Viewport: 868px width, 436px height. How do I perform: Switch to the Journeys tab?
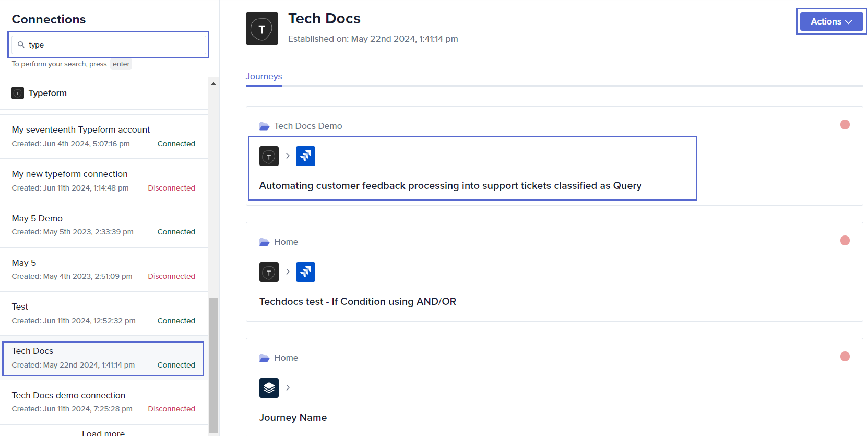[264, 76]
